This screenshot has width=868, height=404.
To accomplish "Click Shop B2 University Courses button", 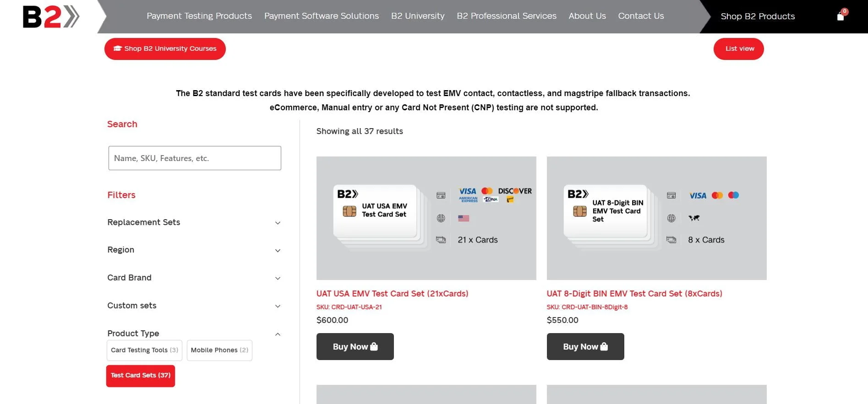I will [165, 48].
